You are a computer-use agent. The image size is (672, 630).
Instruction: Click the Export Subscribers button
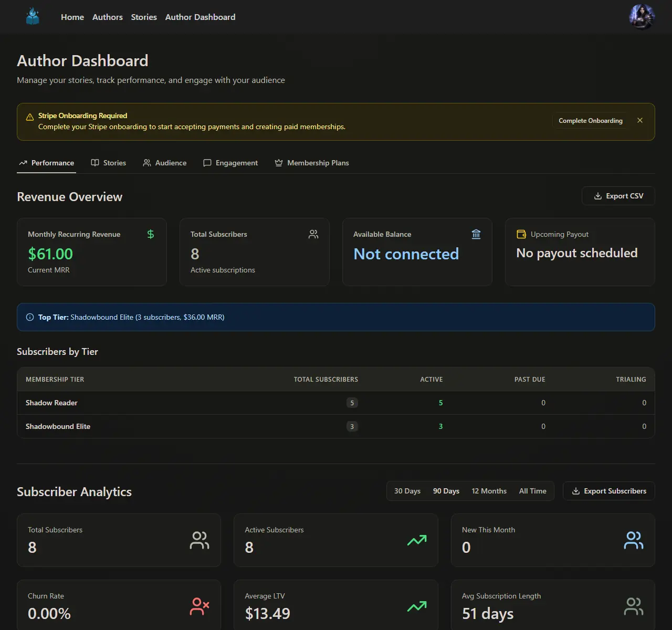[608, 491]
